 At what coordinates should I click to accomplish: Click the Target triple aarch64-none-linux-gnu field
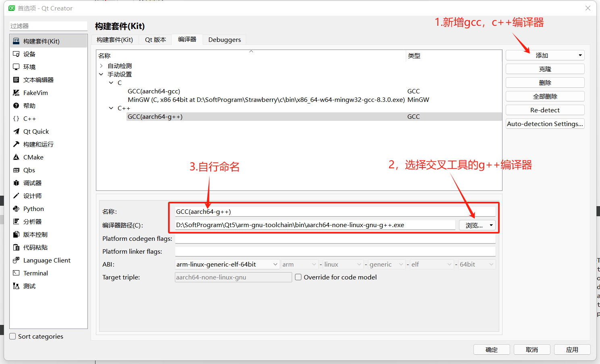tap(233, 277)
